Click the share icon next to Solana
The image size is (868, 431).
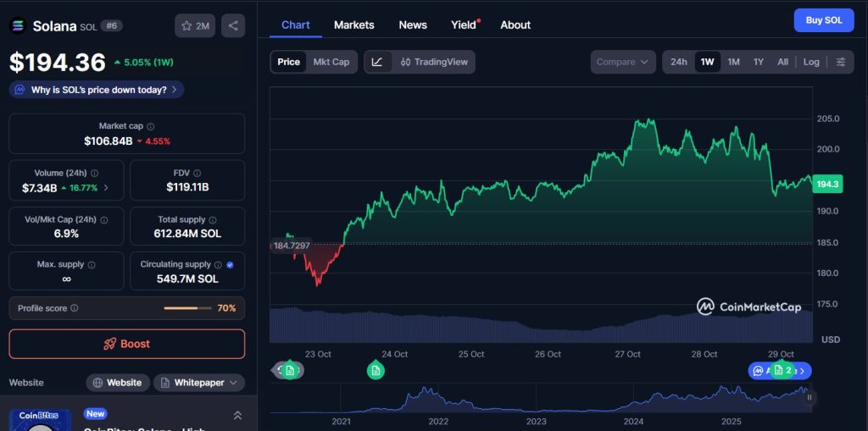[233, 25]
